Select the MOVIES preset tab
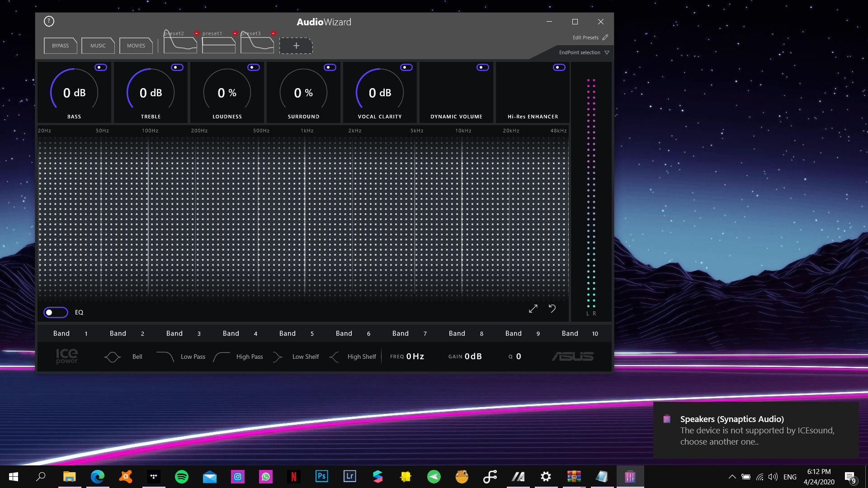This screenshot has height=488, width=868. [x=135, y=45]
